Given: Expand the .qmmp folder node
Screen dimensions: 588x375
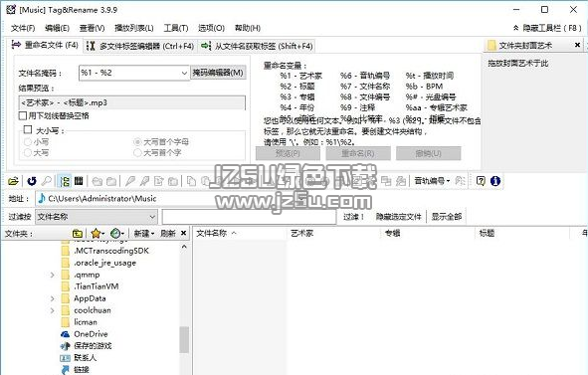Looking at the screenshot, I should click(52, 275).
